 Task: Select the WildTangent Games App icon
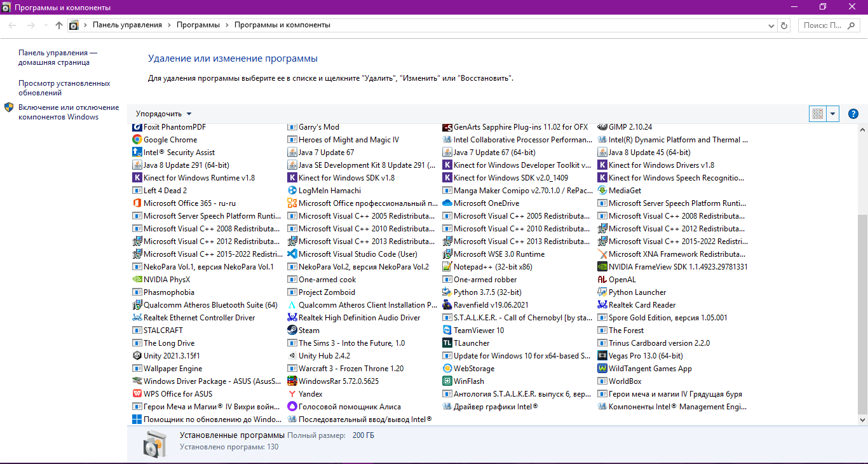(x=602, y=369)
